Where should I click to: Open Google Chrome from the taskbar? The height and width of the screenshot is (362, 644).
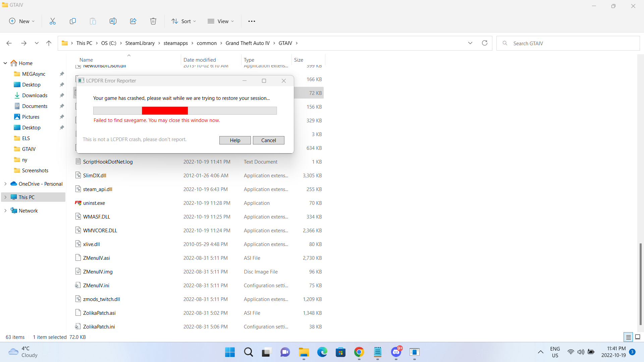pyautogui.click(x=359, y=352)
